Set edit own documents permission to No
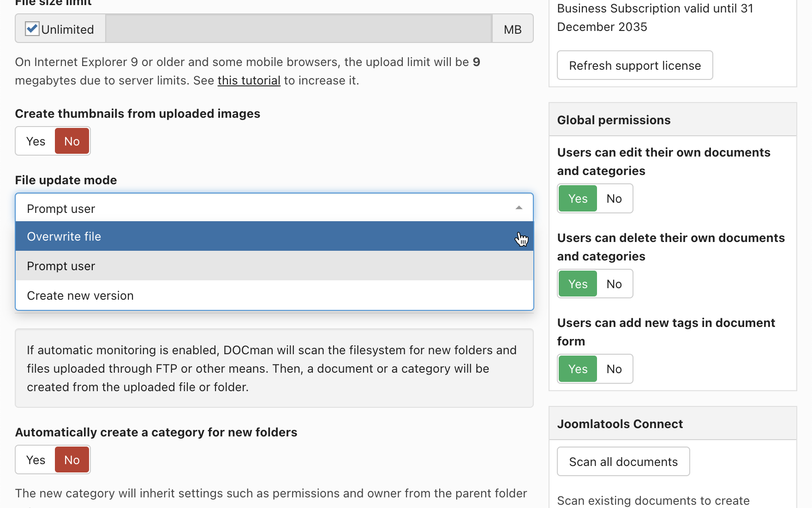 pyautogui.click(x=614, y=199)
